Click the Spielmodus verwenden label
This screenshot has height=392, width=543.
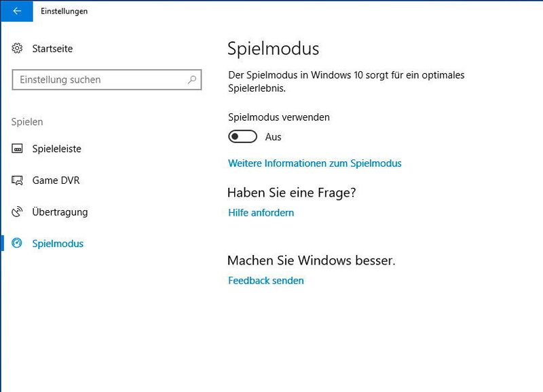pos(279,117)
